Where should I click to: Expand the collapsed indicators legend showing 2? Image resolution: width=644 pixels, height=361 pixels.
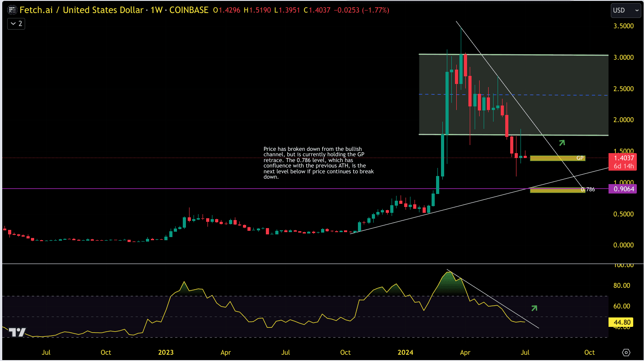coord(16,24)
